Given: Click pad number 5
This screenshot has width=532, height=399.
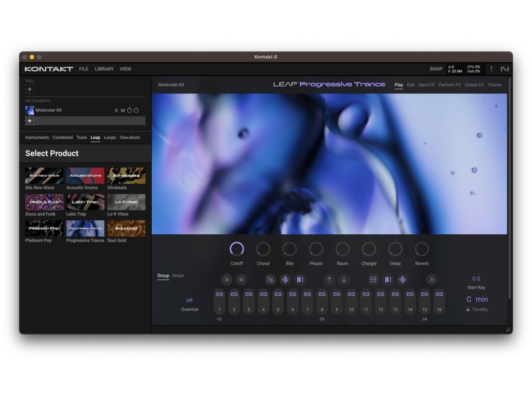Looking at the screenshot, I should (x=278, y=302).
